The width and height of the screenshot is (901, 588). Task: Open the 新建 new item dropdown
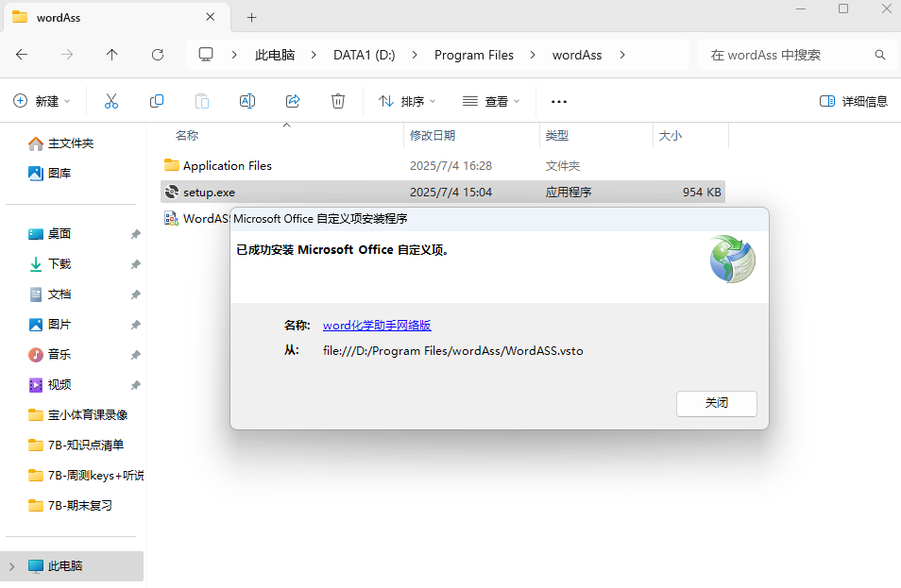[42, 101]
